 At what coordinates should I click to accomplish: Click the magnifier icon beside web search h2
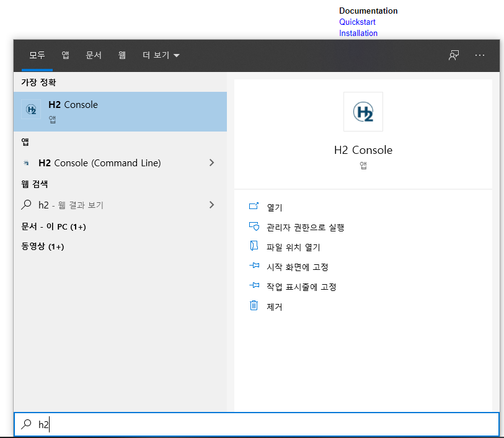[x=26, y=205]
